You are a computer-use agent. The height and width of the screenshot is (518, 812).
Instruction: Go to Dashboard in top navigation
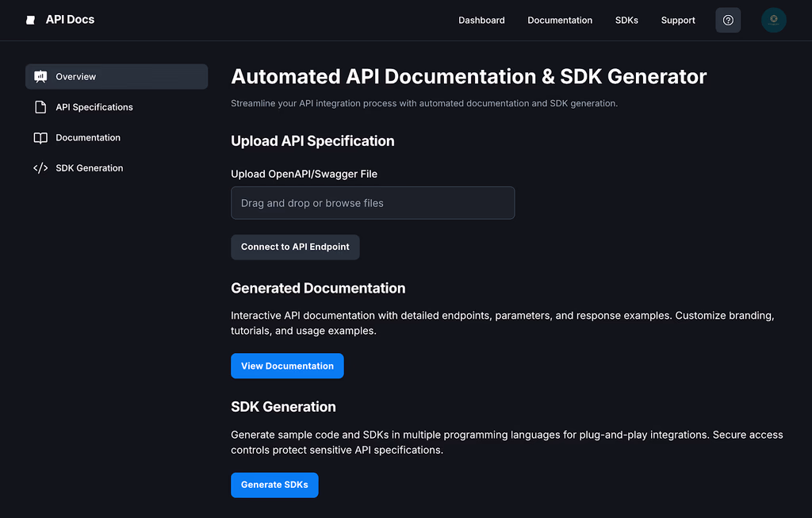[x=481, y=20]
